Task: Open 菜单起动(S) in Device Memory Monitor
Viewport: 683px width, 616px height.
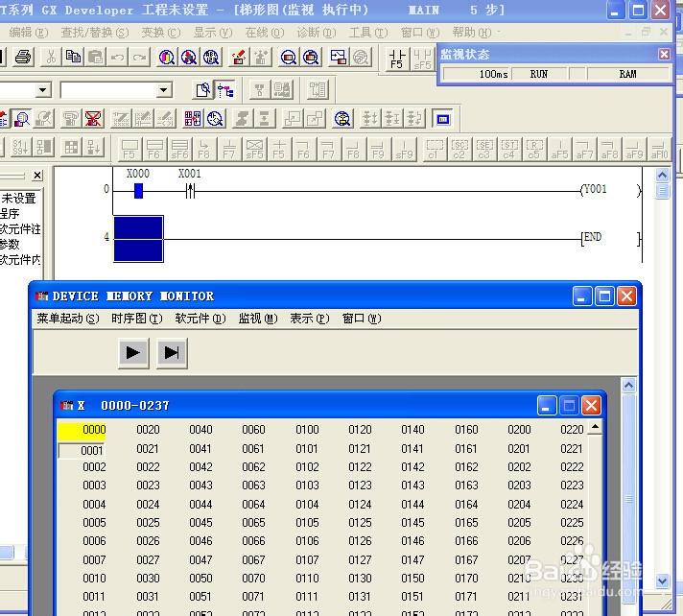Action: click(68, 319)
